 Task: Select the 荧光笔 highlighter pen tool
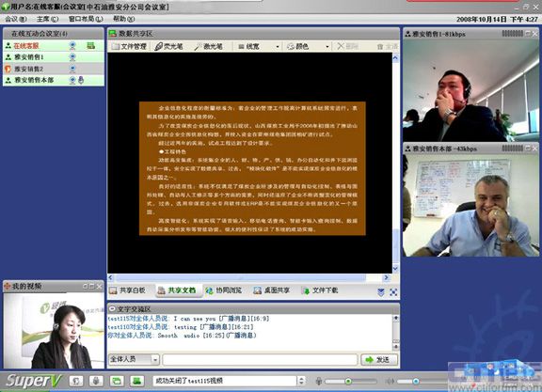pyautogui.click(x=168, y=46)
